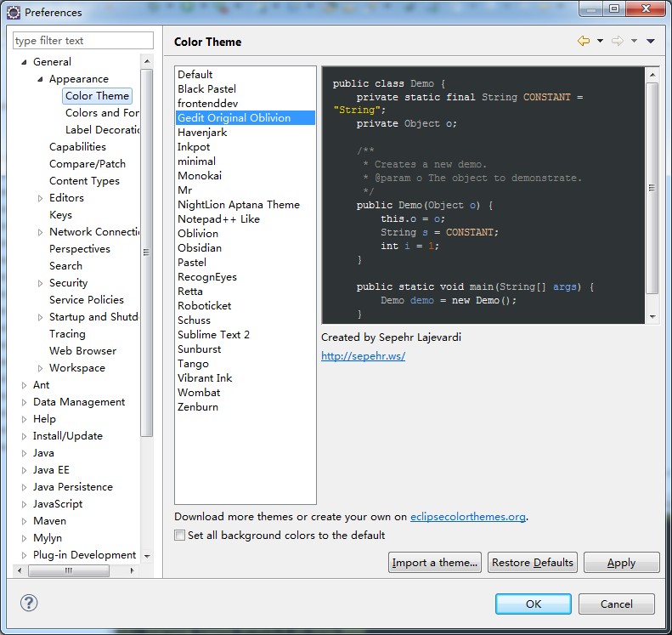This screenshot has height=635, width=672.
Task: Open the Web Browser preferences page
Action: coord(82,351)
